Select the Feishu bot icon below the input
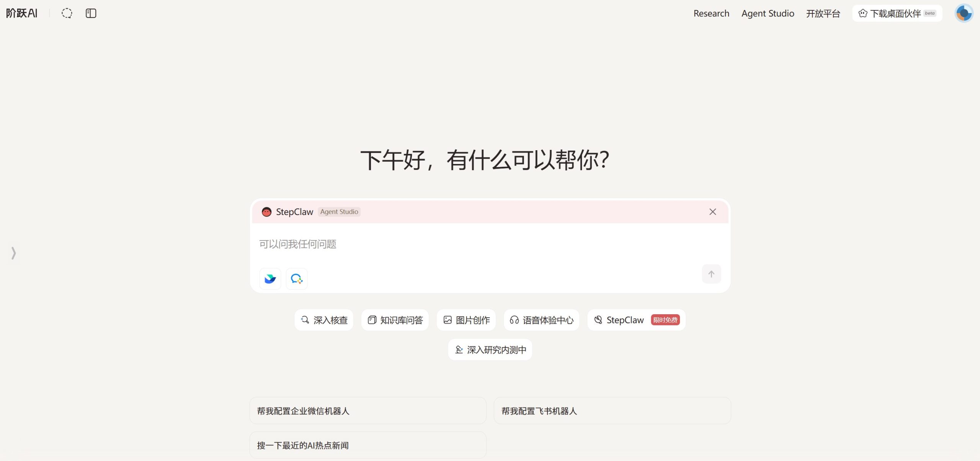The height and width of the screenshot is (461, 980). point(270,279)
